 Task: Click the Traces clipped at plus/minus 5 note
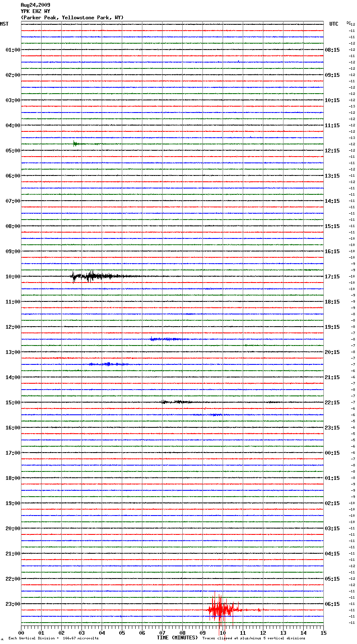[x=254, y=639]
